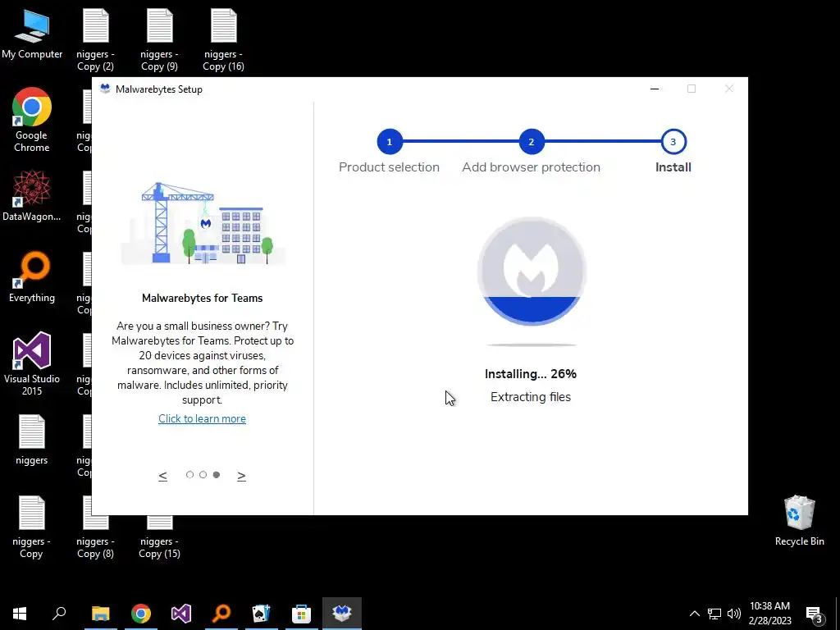Select the desktop text file ending "Copy (16)"
Image resolution: width=840 pixels, height=630 pixels.
[223, 40]
